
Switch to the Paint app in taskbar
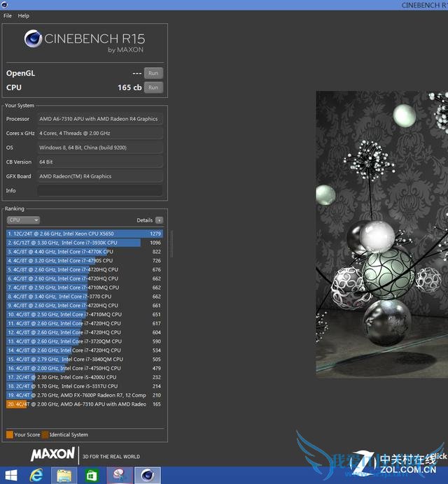[x=119, y=476]
